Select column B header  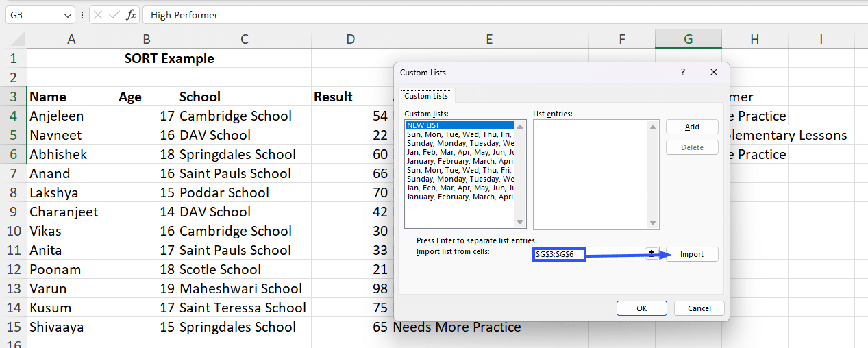click(146, 40)
